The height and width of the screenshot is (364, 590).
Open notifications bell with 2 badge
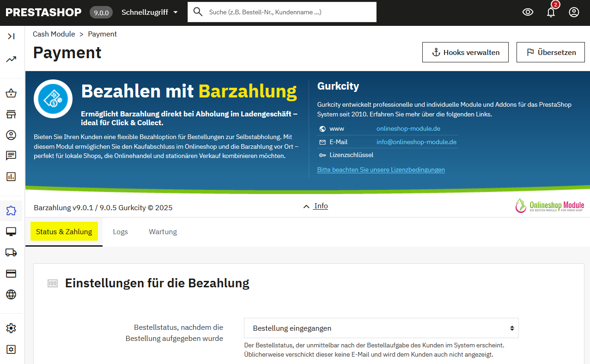551,12
